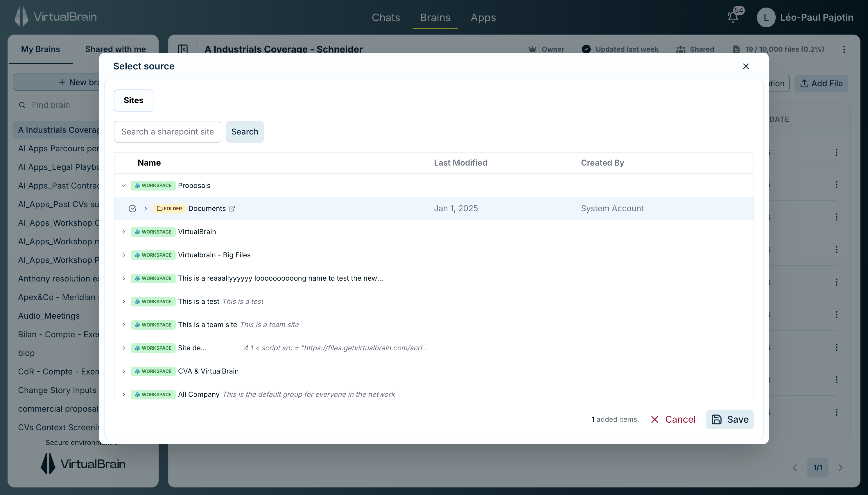Click the Proposals workspace badge
The image size is (868, 495).
pyautogui.click(x=153, y=185)
